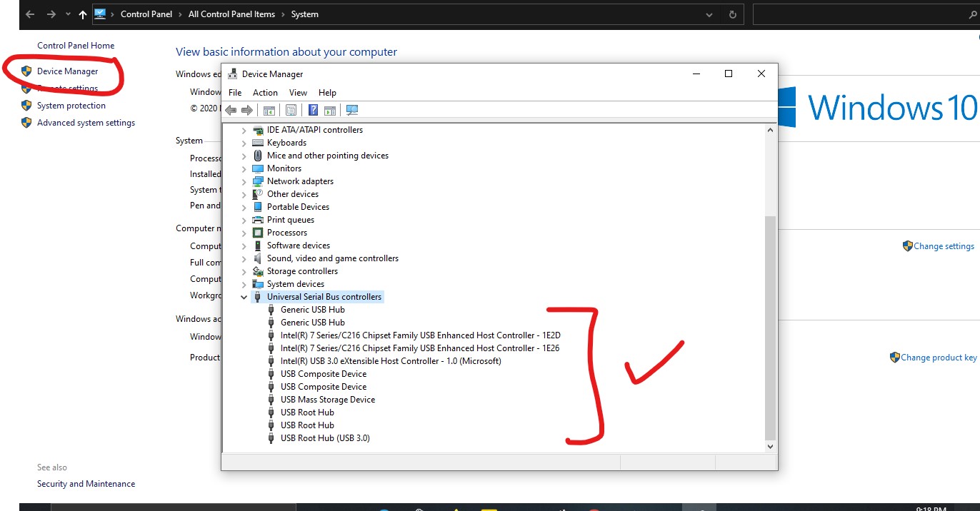Click Show/Hide Action Pane toolbar icon
The width and height of the screenshot is (980, 511).
(x=330, y=110)
